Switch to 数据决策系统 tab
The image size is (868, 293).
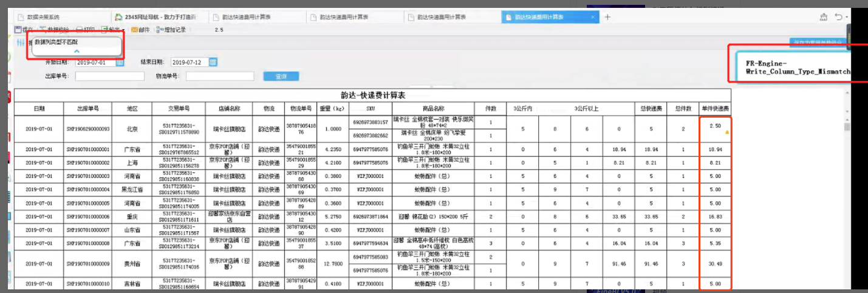pos(61,17)
